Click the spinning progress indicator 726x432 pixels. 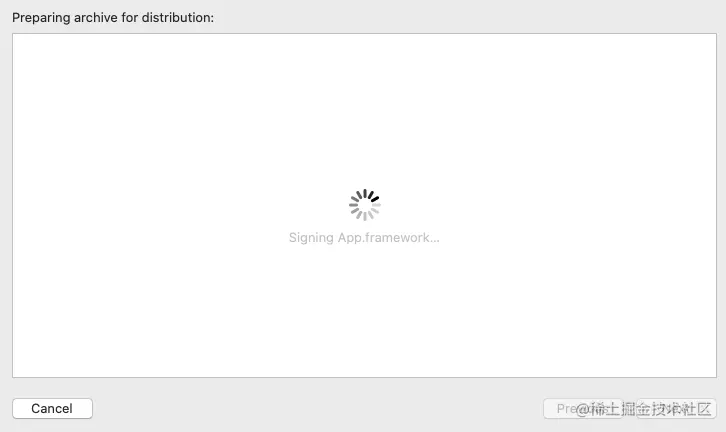point(365,204)
